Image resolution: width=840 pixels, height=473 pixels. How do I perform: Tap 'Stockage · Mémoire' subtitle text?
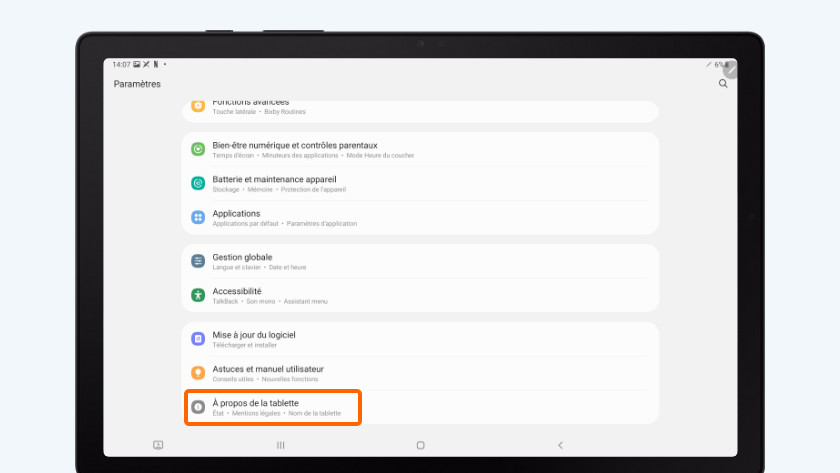click(x=243, y=190)
